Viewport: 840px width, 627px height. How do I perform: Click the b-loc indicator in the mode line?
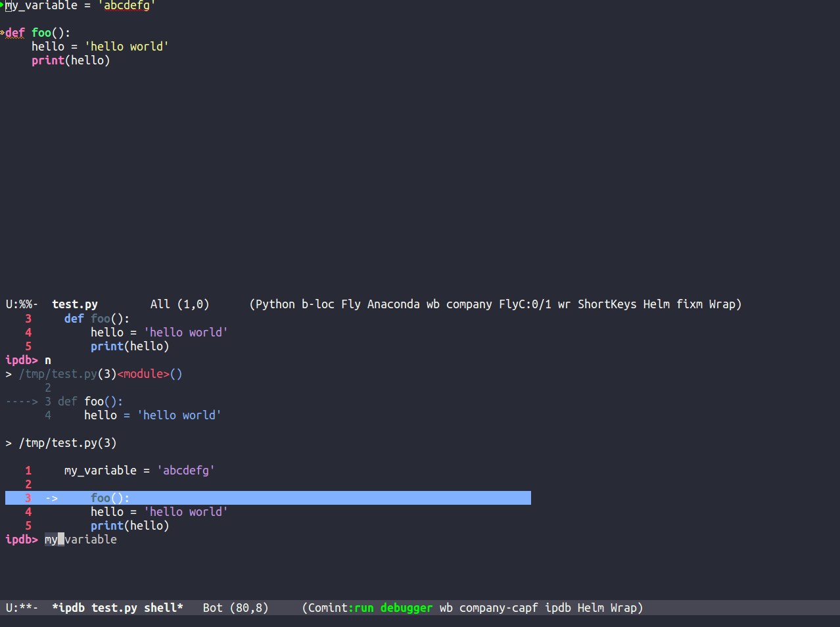click(316, 304)
